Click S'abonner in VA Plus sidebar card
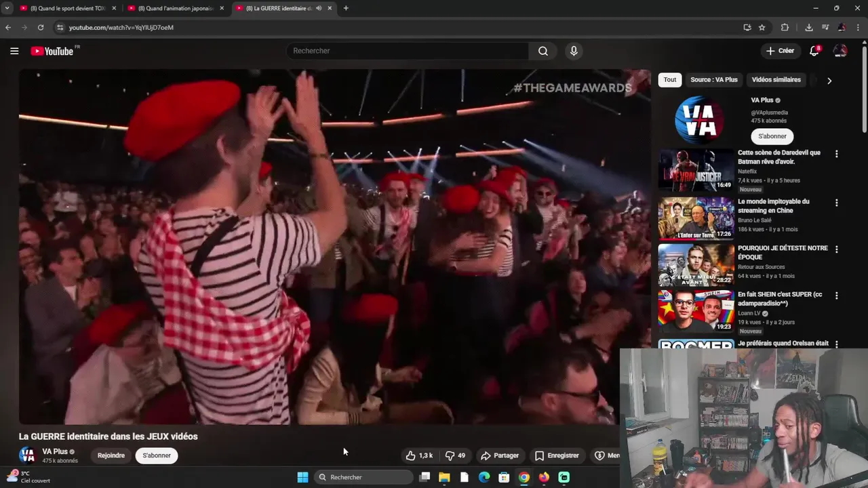The width and height of the screenshot is (868, 488). coord(772,136)
